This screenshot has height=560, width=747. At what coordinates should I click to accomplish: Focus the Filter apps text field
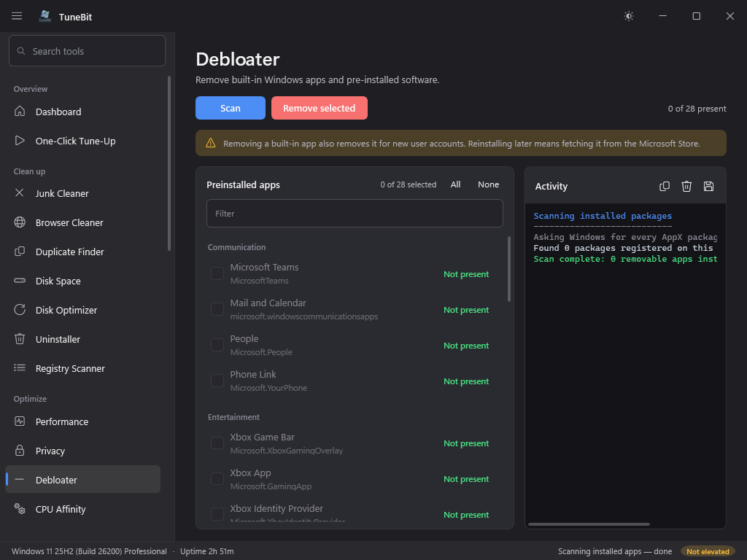point(355,214)
